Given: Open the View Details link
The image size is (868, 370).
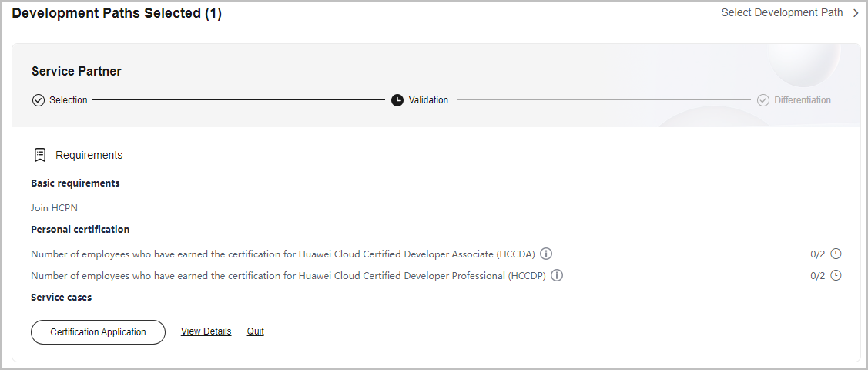Looking at the screenshot, I should (x=206, y=331).
